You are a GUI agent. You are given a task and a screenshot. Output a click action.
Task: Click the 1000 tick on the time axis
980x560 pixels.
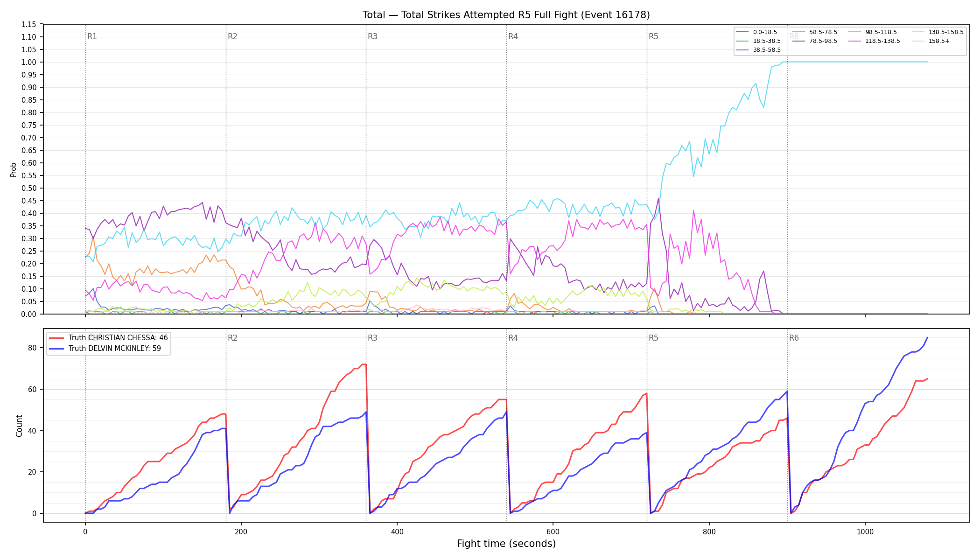click(x=865, y=532)
